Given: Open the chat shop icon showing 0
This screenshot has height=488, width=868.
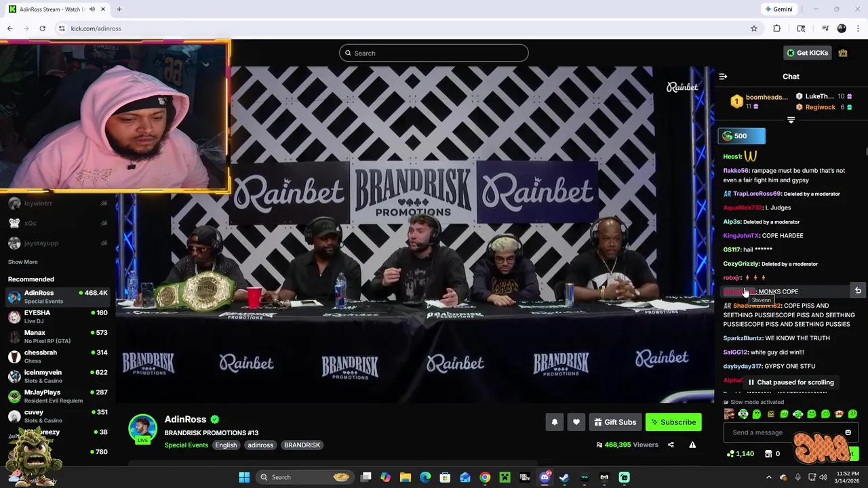Looking at the screenshot, I should point(772,453).
